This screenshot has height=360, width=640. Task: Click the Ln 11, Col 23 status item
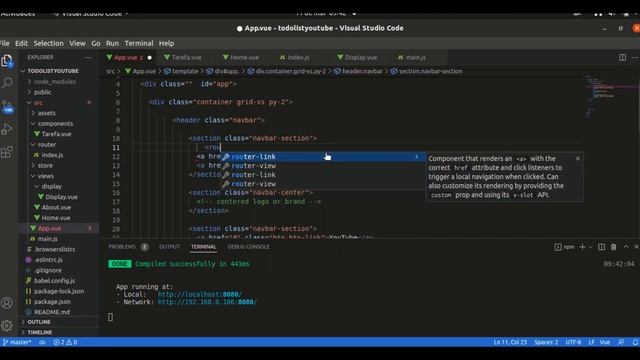click(x=510, y=342)
